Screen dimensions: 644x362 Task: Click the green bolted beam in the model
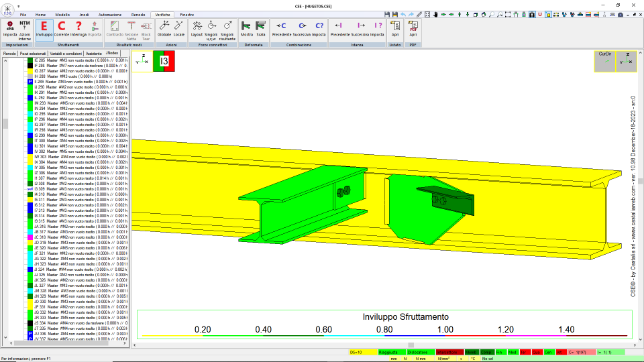point(303,204)
